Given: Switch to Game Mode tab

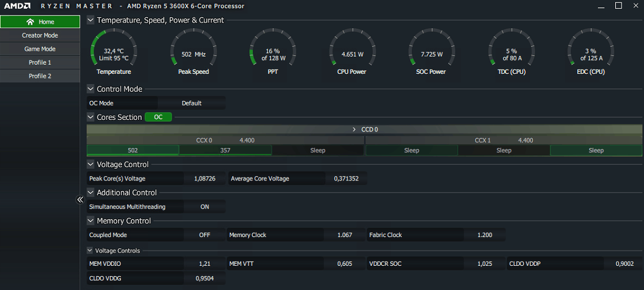Looking at the screenshot, I should click(40, 49).
